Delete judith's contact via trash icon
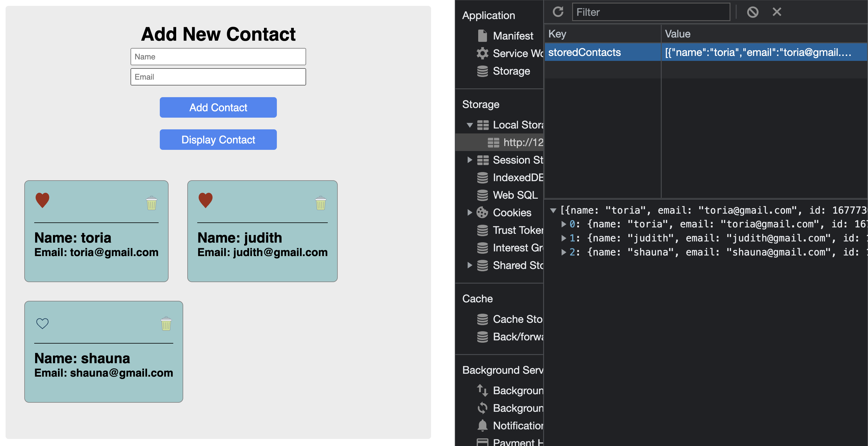The width and height of the screenshot is (868, 446). [320, 203]
